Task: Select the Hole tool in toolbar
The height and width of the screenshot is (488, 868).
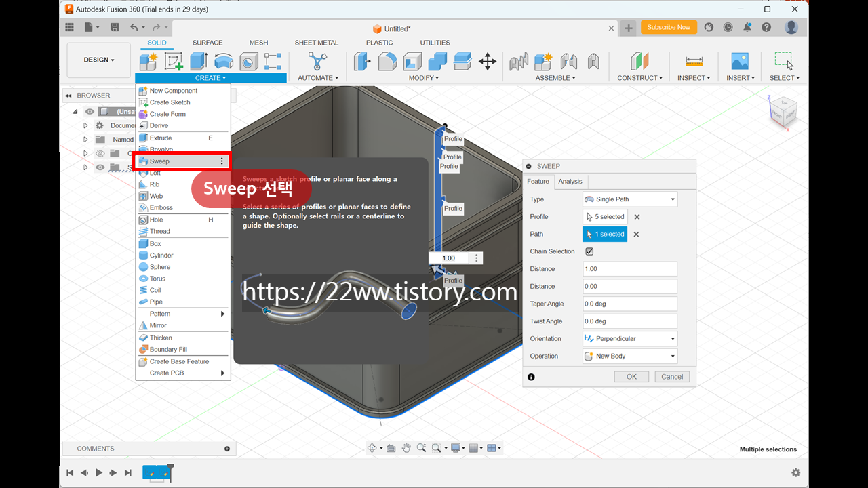Action: click(248, 61)
